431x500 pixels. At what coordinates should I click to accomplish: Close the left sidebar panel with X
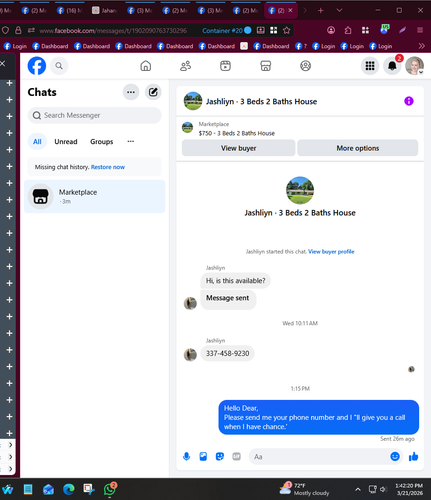coord(3,63)
